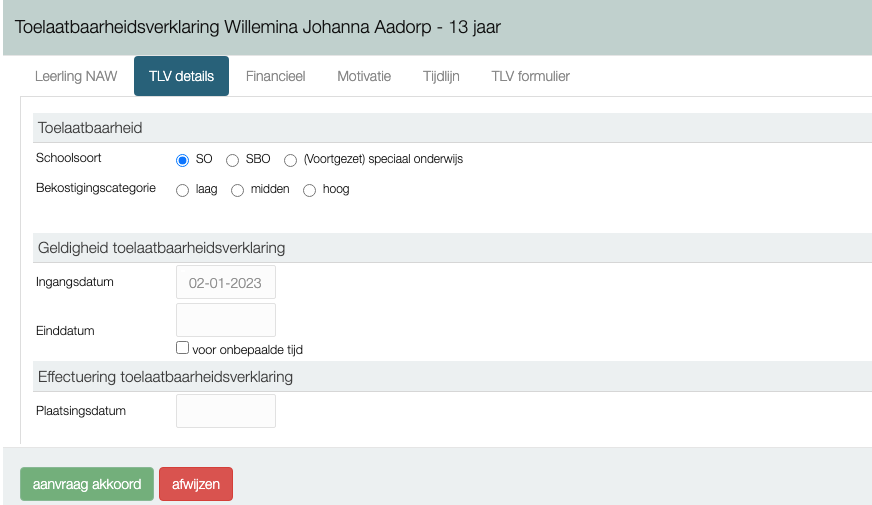This screenshot has height=505, width=872.
Task: Pick the midden funding category
Action: [238, 190]
